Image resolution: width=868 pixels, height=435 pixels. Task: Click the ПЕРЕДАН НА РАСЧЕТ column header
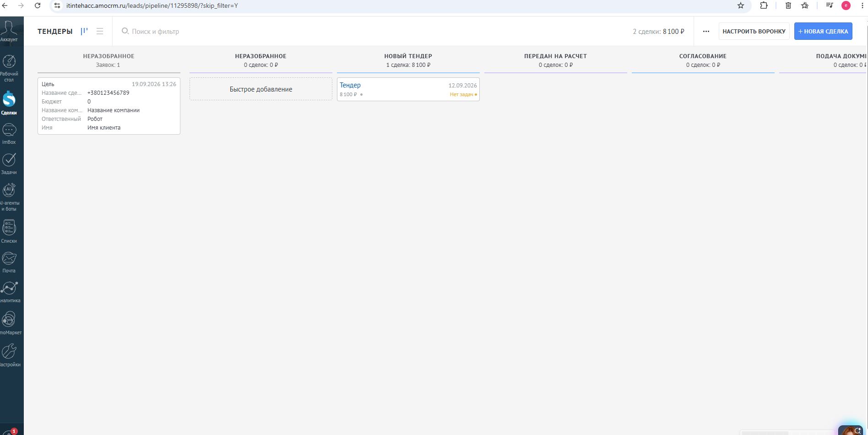click(x=555, y=56)
